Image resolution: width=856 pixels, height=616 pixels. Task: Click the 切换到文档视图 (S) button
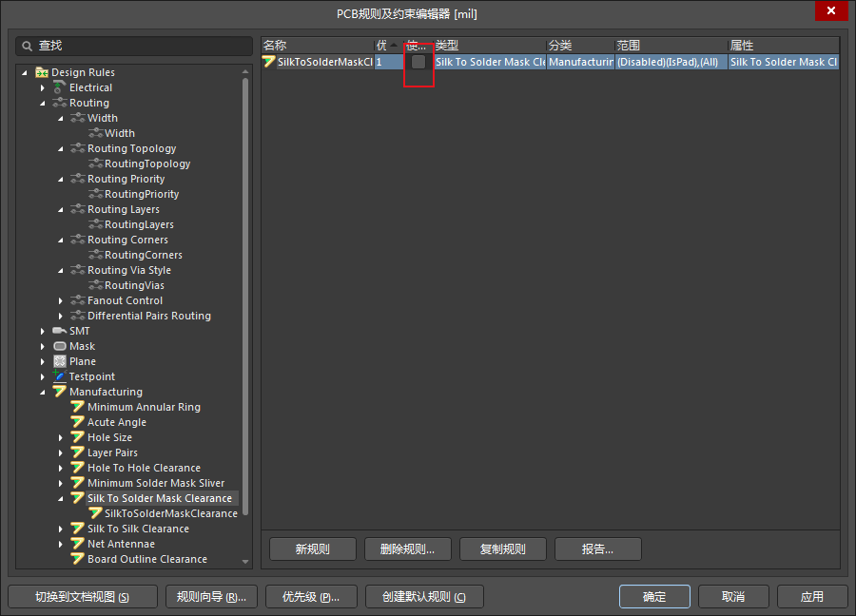[x=83, y=596]
